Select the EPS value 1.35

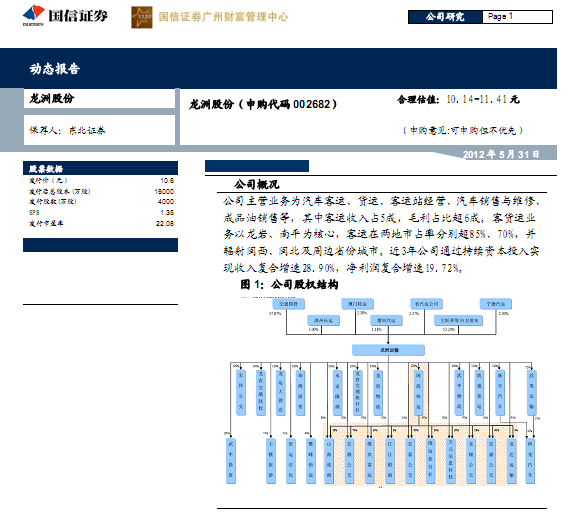[167, 212]
